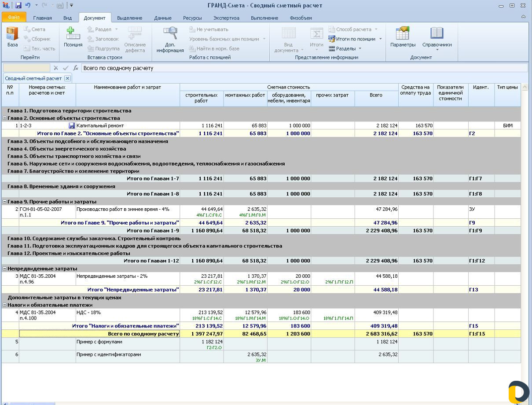Click the Подгруппа insert button
This screenshot has width=532, height=405.
pos(103,49)
